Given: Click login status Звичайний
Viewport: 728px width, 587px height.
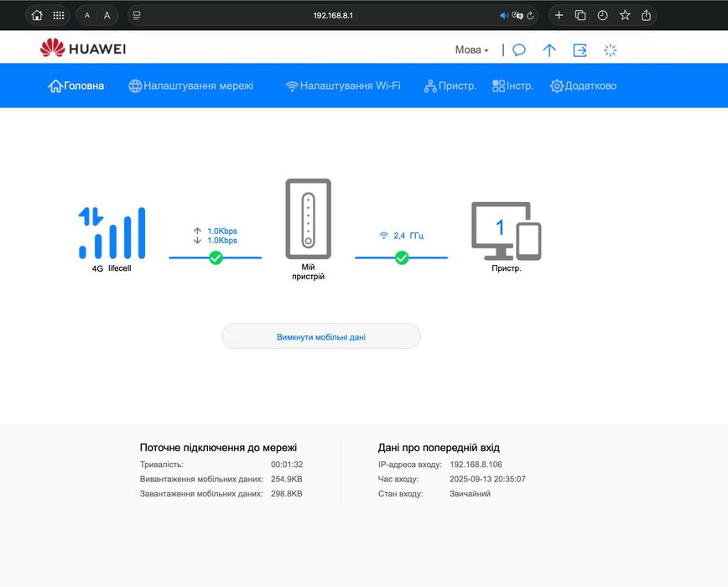Looking at the screenshot, I should (x=470, y=494).
